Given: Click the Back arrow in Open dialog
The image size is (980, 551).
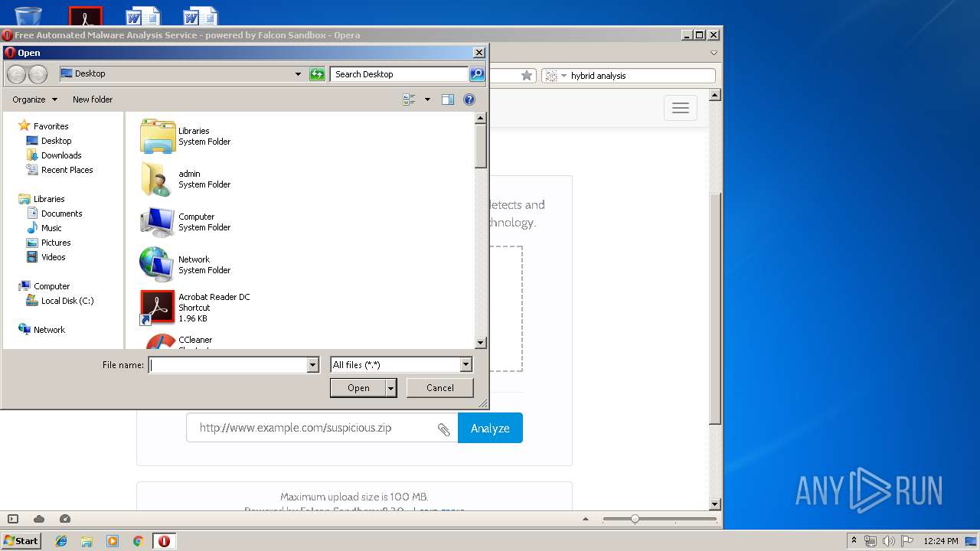Looking at the screenshot, I should tap(17, 74).
